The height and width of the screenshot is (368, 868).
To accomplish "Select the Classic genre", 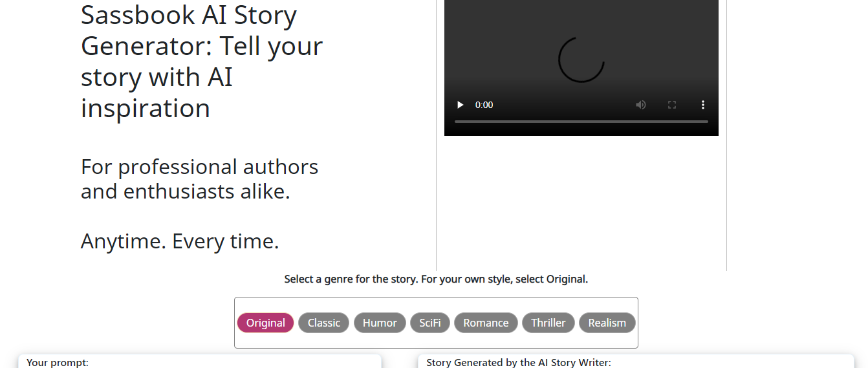I will click(324, 323).
